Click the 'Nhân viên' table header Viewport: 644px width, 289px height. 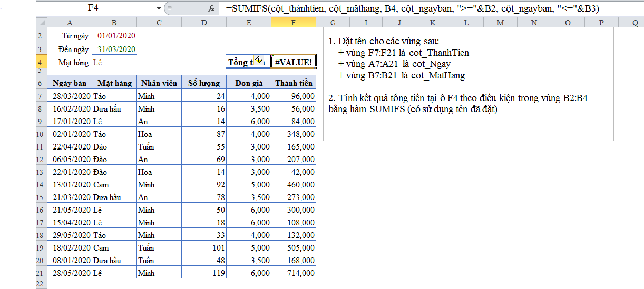coord(159,83)
